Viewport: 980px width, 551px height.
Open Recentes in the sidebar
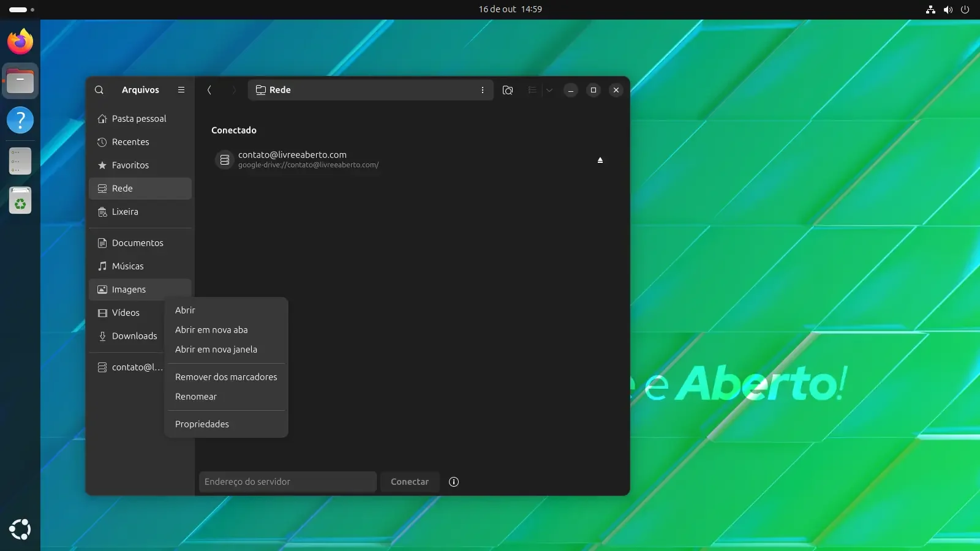[x=140, y=142]
